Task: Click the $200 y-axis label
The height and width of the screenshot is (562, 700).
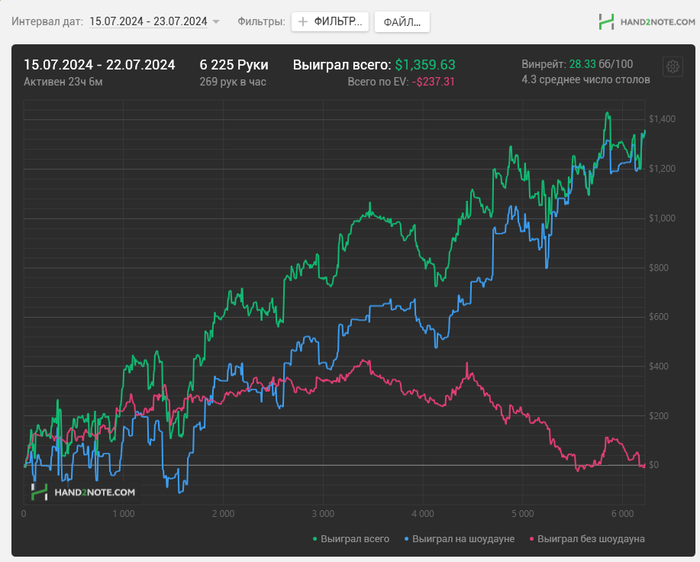Action: coord(659,416)
